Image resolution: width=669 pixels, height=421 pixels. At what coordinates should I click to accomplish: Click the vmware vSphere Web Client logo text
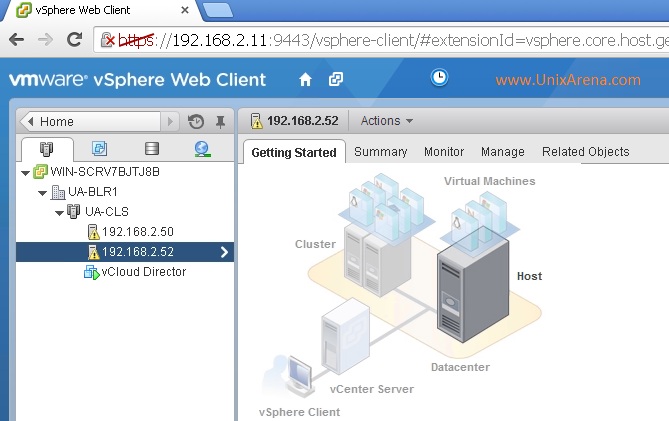click(x=137, y=80)
